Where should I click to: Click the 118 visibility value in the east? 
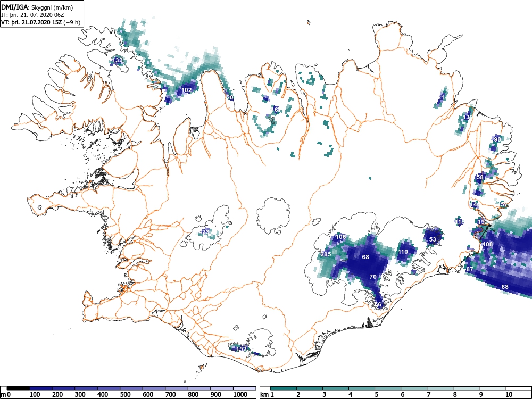460,222
